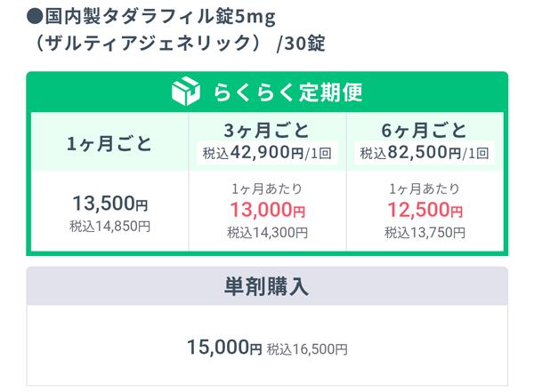Choose the 1ヶ月ごと plan column
The height and width of the screenshot is (392, 534).
[109, 181]
